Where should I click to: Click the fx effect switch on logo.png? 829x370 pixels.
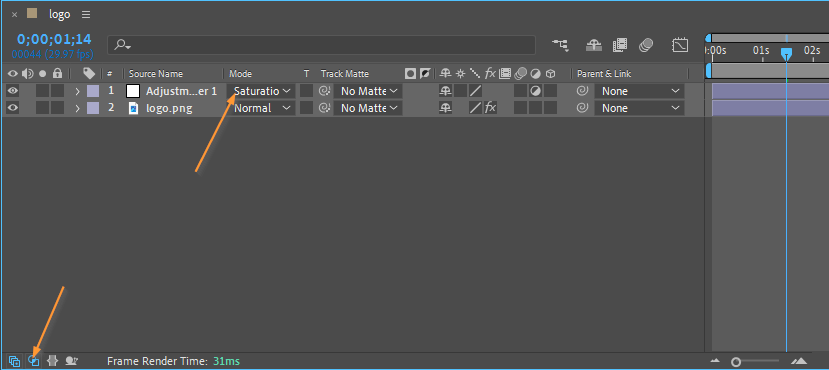pos(491,108)
